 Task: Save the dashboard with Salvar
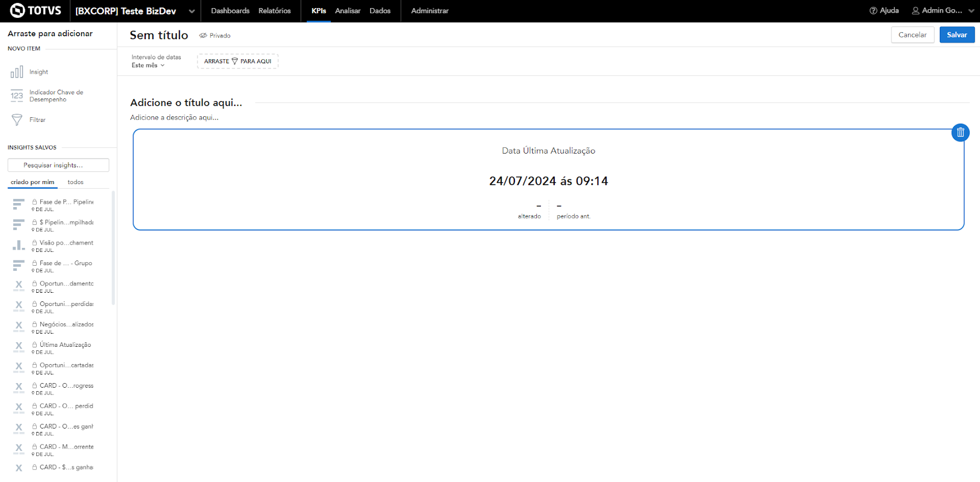[957, 35]
